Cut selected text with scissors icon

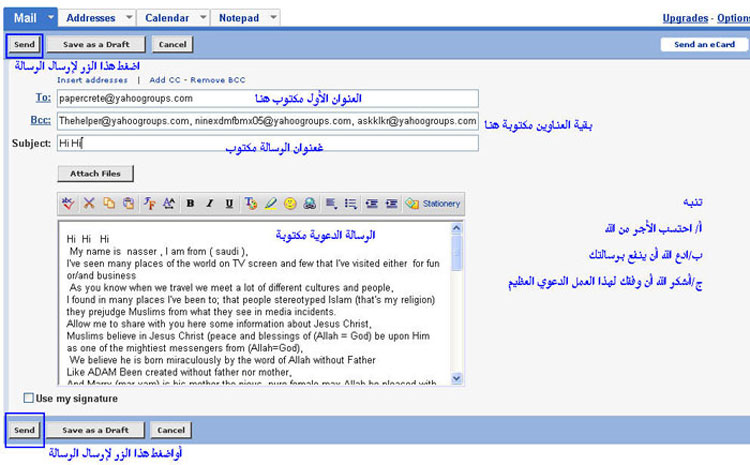pyautogui.click(x=89, y=204)
